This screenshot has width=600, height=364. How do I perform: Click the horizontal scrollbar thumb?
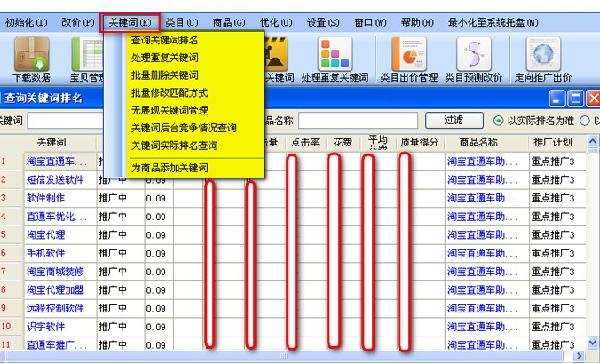[x=284, y=356]
